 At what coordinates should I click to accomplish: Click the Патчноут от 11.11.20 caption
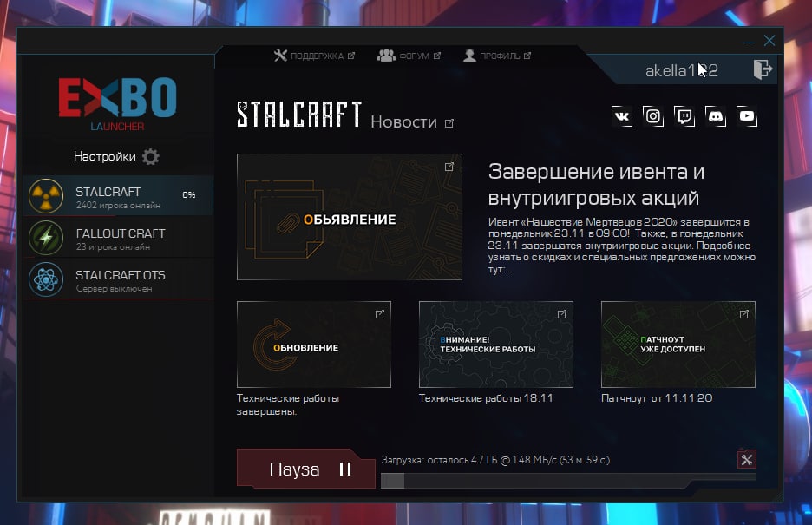657,398
